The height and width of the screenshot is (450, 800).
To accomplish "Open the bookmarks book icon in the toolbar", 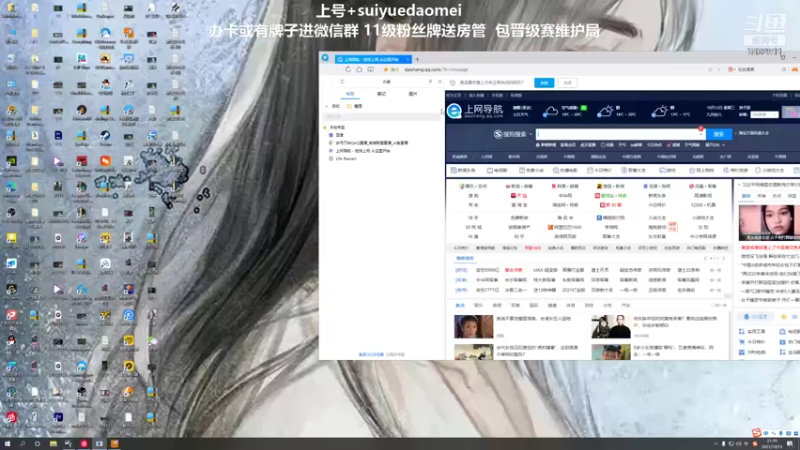I will (370, 69).
